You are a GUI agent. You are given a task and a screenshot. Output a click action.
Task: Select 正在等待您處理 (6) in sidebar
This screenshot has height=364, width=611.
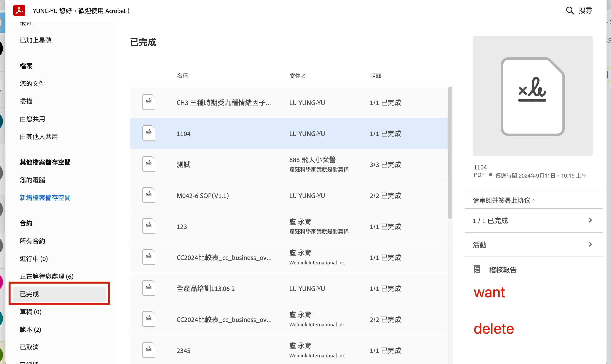pos(46,276)
